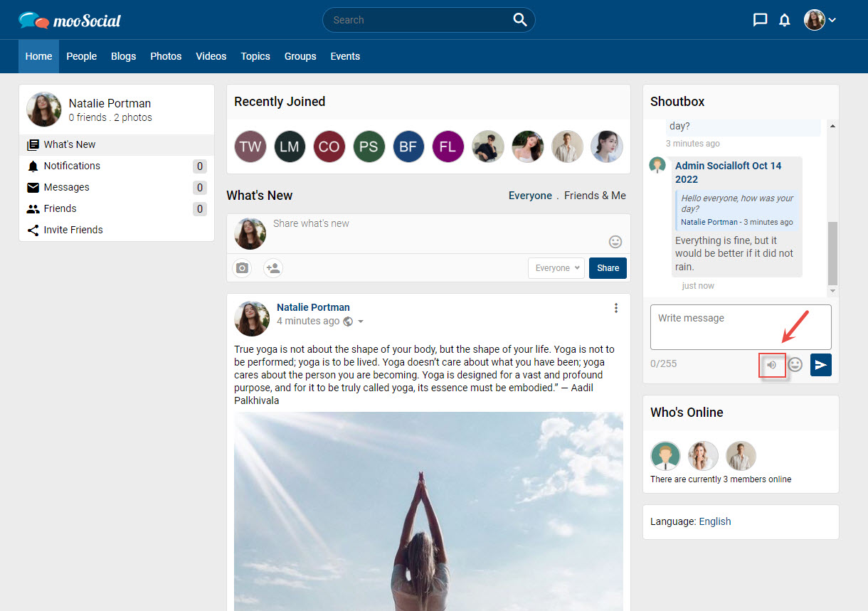Image resolution: width=868 pixels, height=611 pixels.
Task: Open the Shoutbox emoji picker
Action: [x=795, y=364]
